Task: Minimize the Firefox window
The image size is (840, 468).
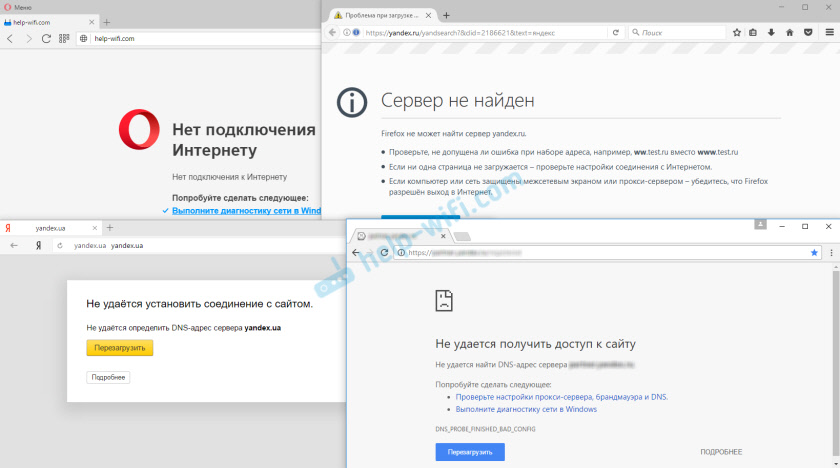Action: click(783, 7)
